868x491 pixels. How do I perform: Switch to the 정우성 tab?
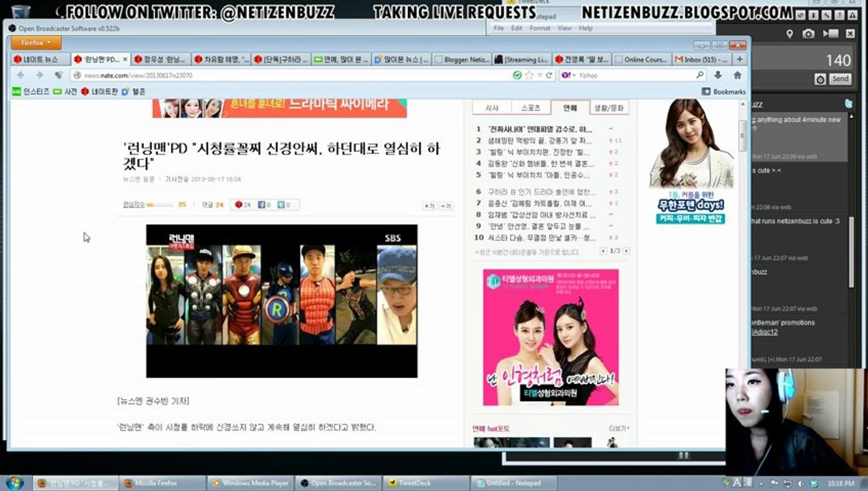[160, 59]
